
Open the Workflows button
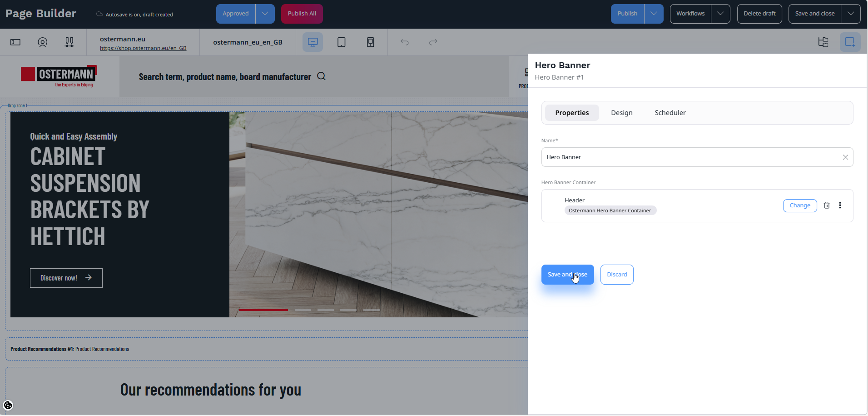coord(690,14)
